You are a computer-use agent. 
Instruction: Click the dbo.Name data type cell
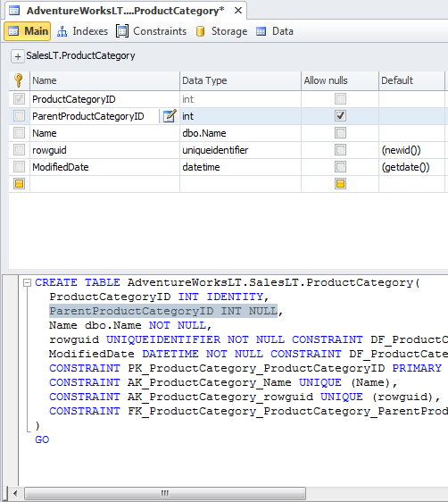(240, 133)
